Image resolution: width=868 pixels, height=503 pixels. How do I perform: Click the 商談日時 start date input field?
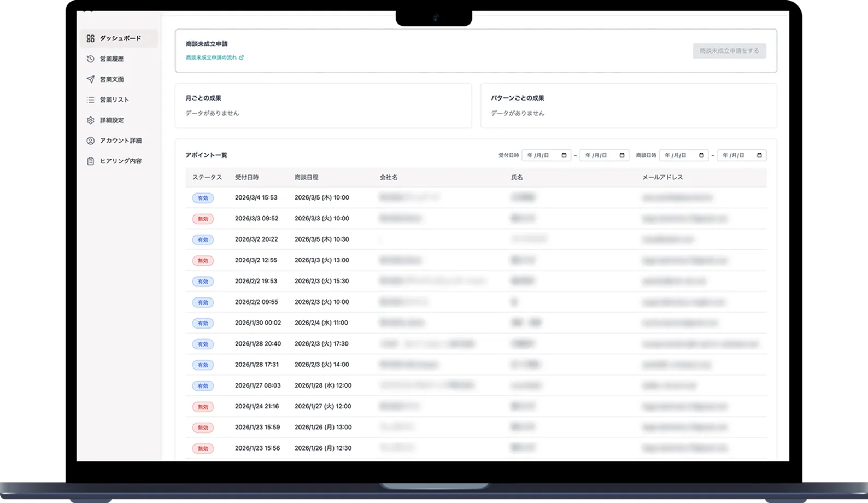click(678, 155)
